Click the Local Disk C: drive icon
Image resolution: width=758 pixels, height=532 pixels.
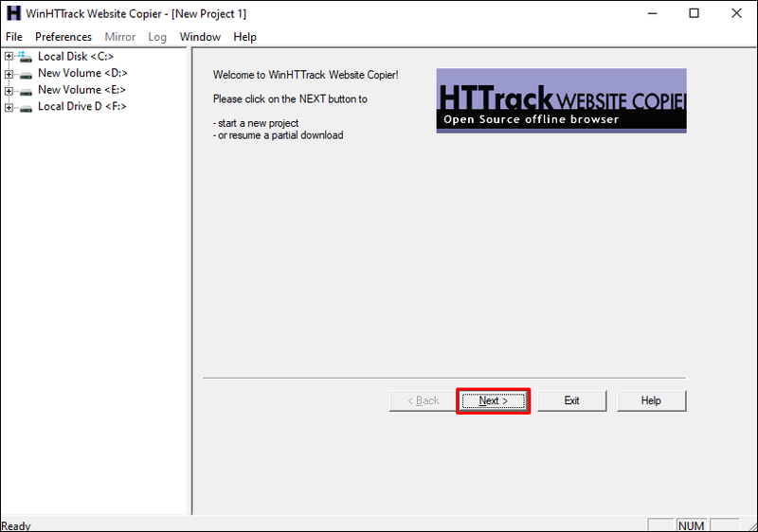[26, 57]
